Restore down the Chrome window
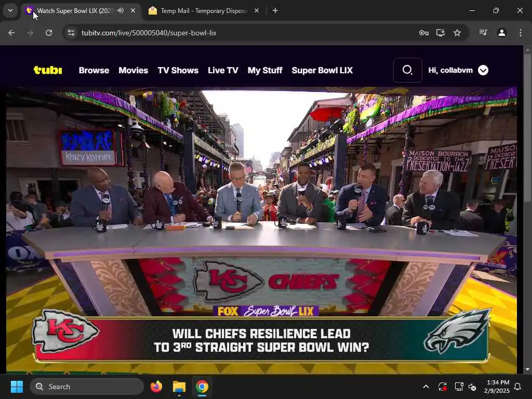This screenshot has height=399, width=532. (x=496, y=10)
